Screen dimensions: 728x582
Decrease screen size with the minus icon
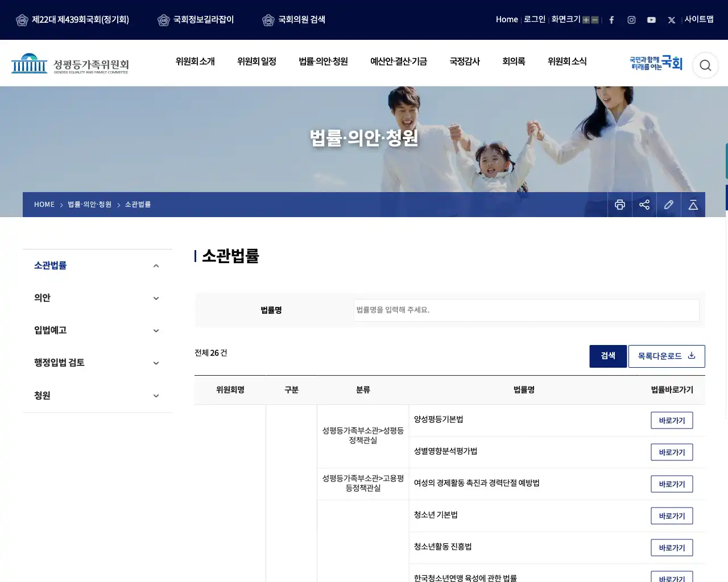pos(595,20)
